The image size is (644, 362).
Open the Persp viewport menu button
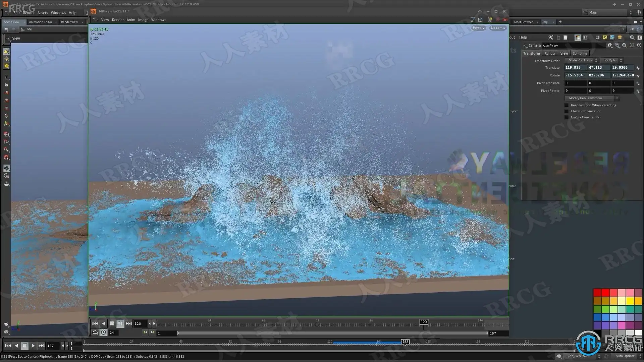pos(478,28)
